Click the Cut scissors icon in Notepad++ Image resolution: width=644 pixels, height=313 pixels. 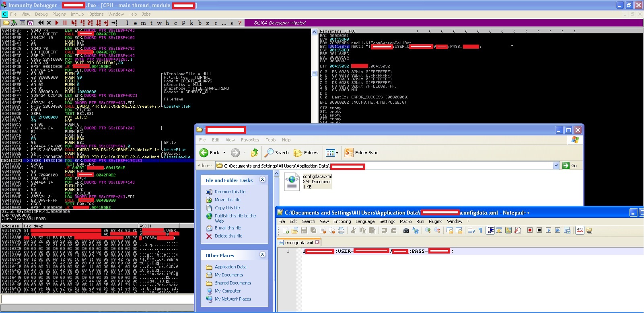point(353,230)
